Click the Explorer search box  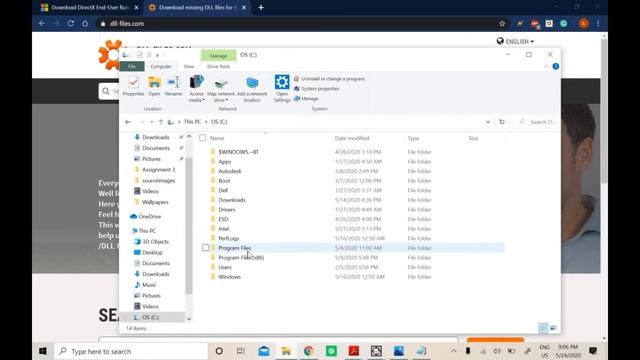click(x=536, y=122)
